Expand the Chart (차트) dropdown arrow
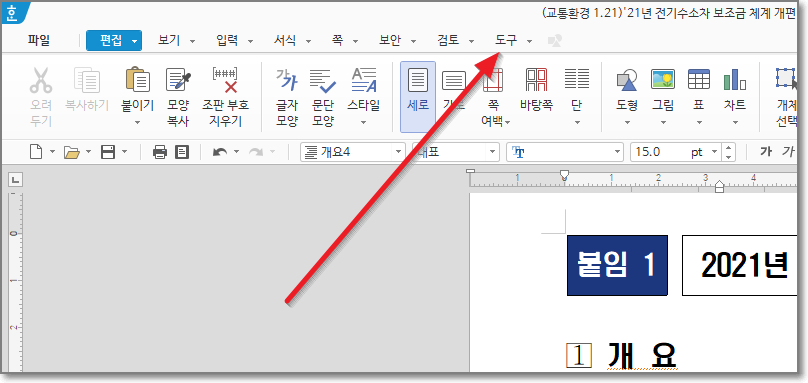The width and height of the screenshot is (808, 383). (x=735, y=123)
